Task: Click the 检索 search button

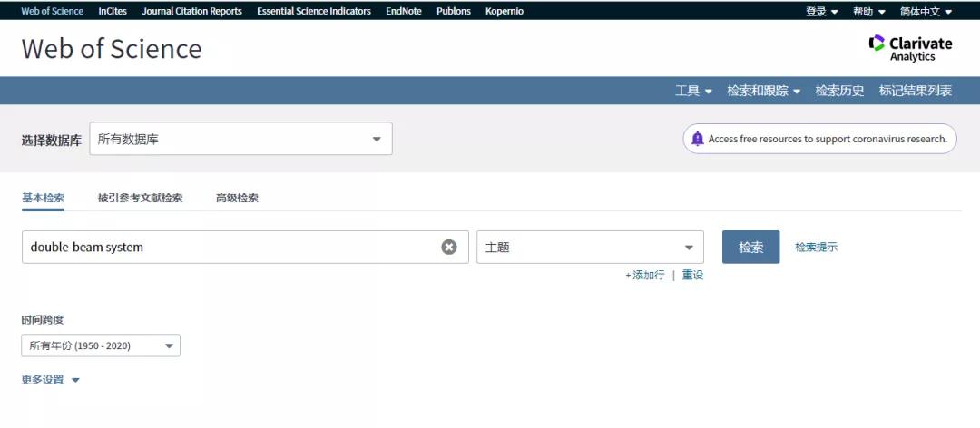Action: [x=750, y=247]
